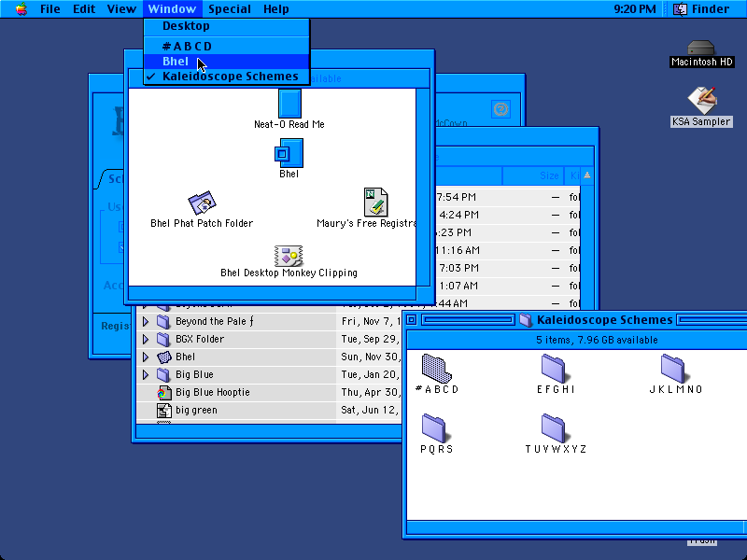Viewport: 747px width, 560px height.
Task: Click the Bhel window horizontal scrollbar
Action: coord(272,293)
